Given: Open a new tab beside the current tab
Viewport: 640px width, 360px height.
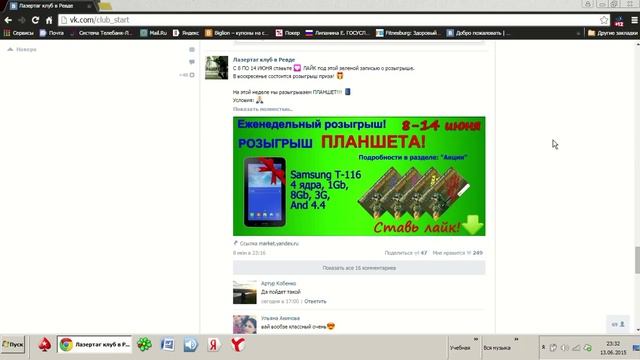Looking at the screenshot, I should (x=105, y=6).
